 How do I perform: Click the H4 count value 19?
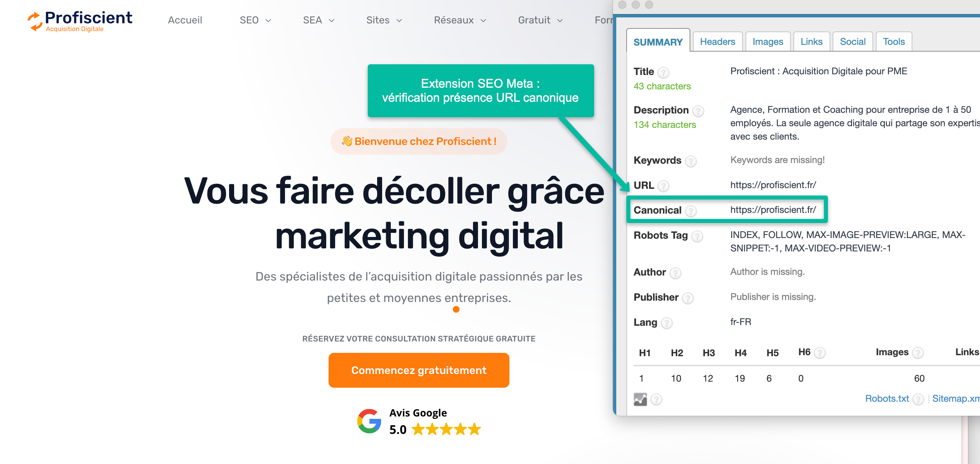tap(740, 378)
